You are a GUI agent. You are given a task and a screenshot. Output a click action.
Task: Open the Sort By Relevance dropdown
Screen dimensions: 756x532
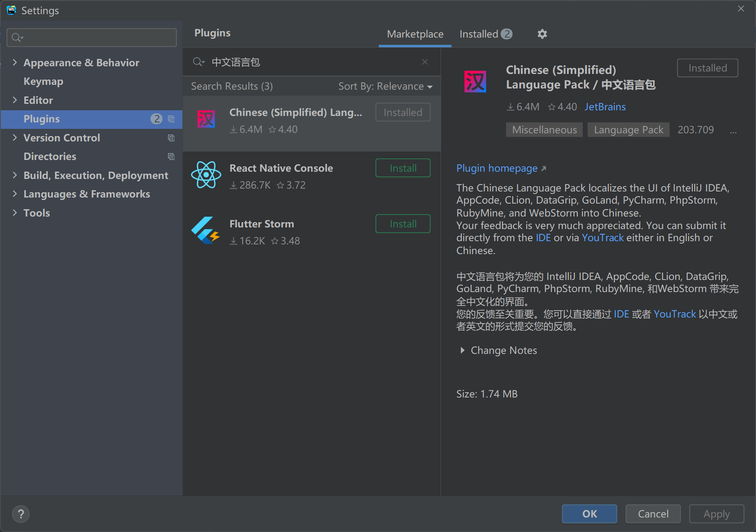(385, 86)
